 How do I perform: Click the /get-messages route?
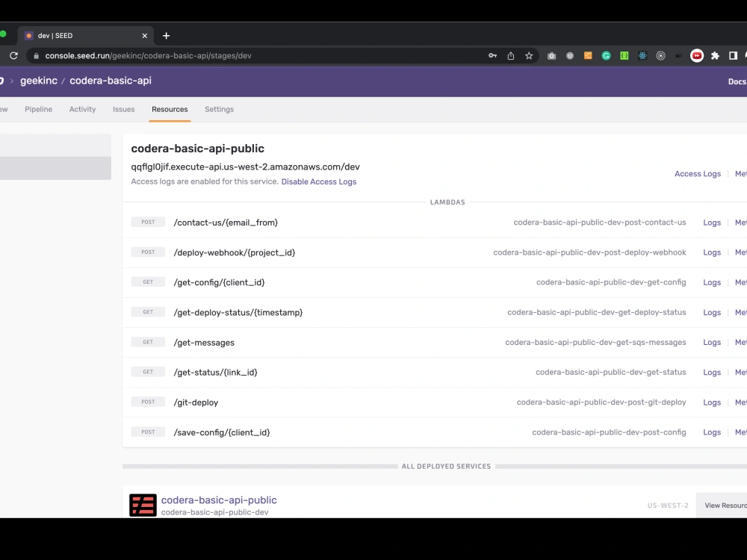[204, 343]
